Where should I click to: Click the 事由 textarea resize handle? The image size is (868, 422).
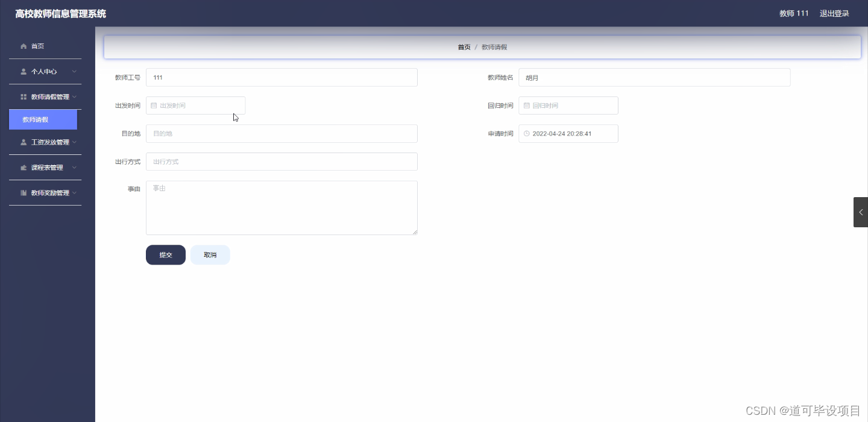point(414,231)
